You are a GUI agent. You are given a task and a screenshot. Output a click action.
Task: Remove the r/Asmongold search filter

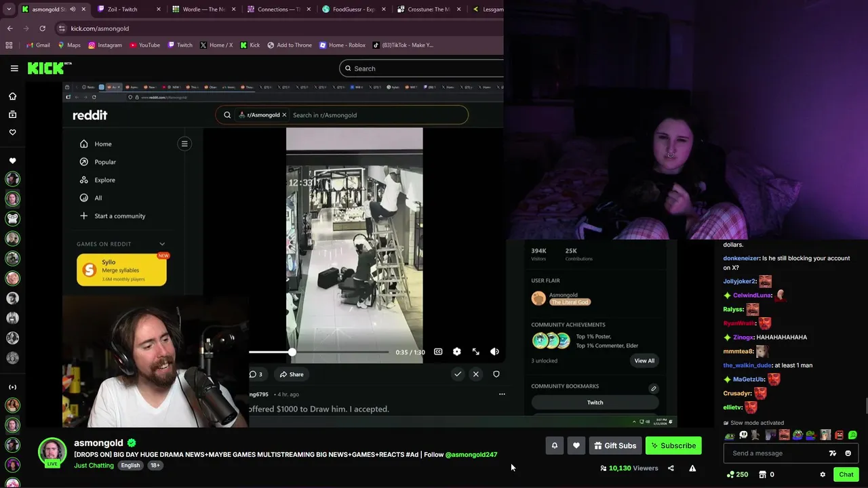point(284,115)
